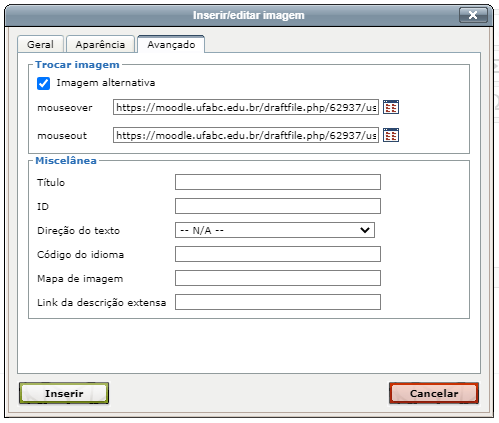Click the Imagem alternativa label text

tap(106, 83)
